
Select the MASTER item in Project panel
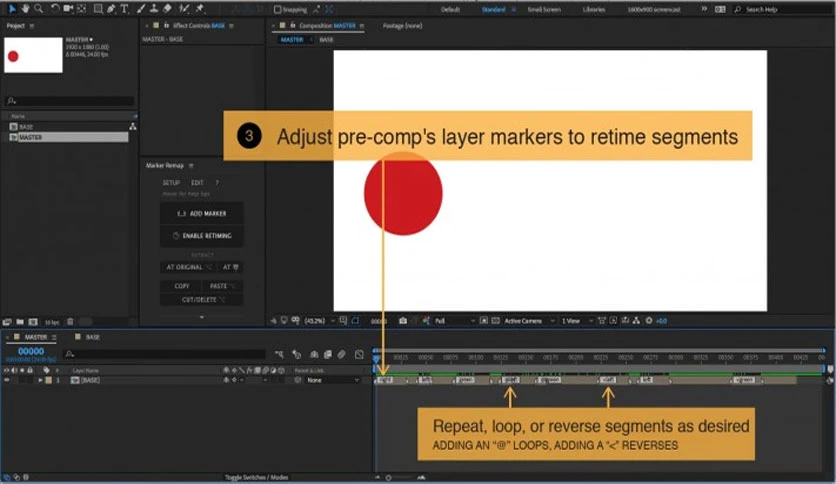(68, 138)
